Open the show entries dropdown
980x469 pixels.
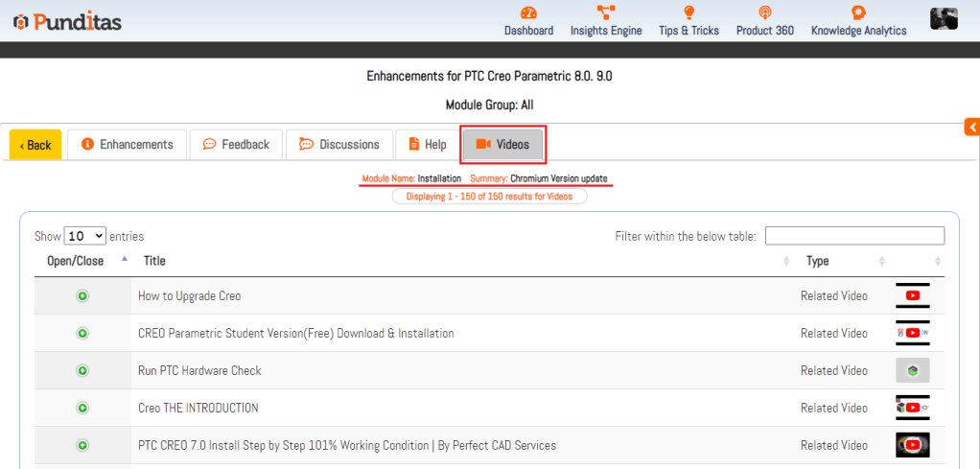point(85,236)
